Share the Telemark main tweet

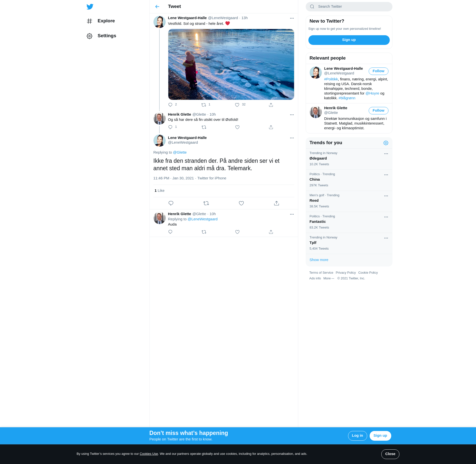pos(276,203)
